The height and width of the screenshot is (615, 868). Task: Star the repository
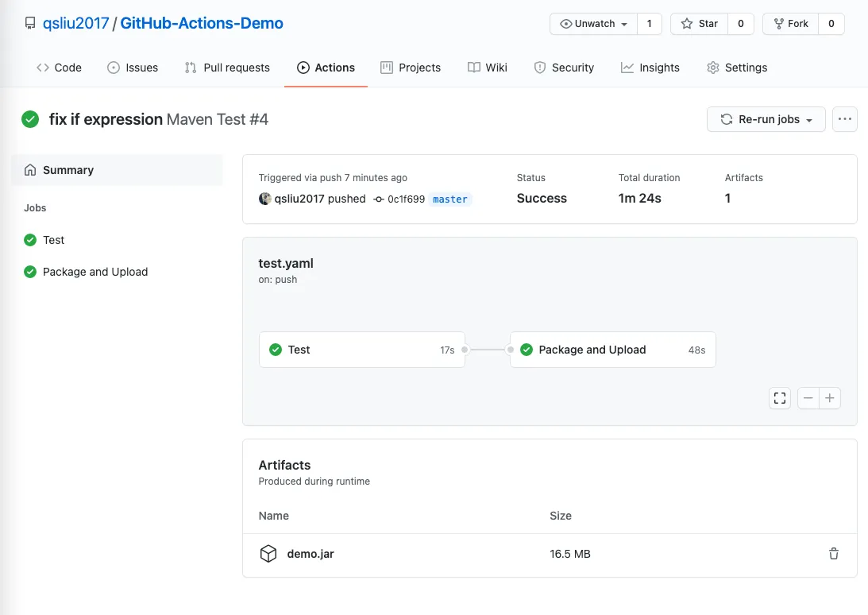coord(699,24)
